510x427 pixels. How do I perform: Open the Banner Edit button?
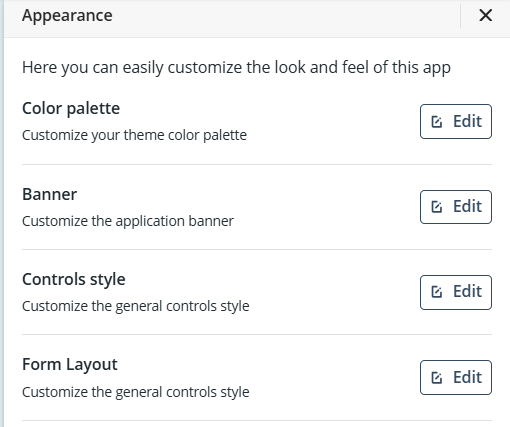[456, 207]
